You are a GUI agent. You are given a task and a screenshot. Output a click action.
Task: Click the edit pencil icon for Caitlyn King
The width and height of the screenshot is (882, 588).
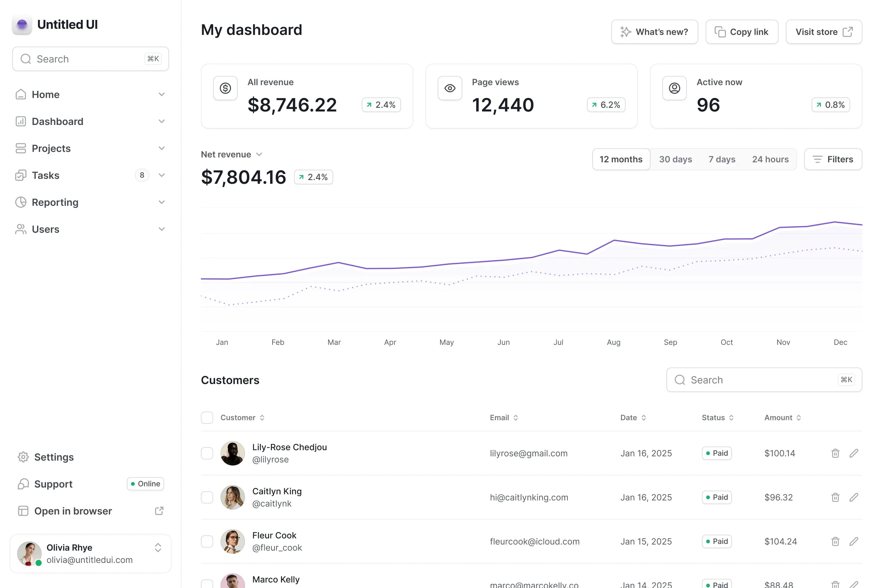click(x=854, y=497)
